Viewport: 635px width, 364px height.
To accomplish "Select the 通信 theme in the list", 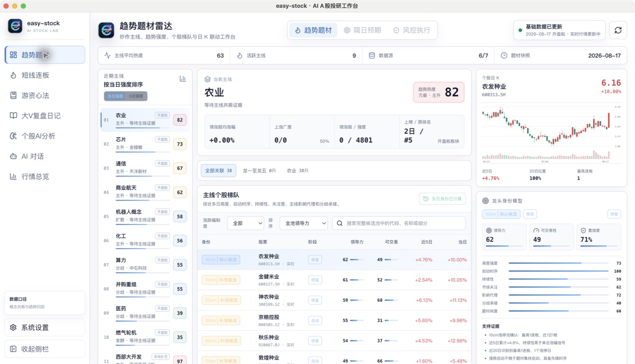I will tap(145, 168).
